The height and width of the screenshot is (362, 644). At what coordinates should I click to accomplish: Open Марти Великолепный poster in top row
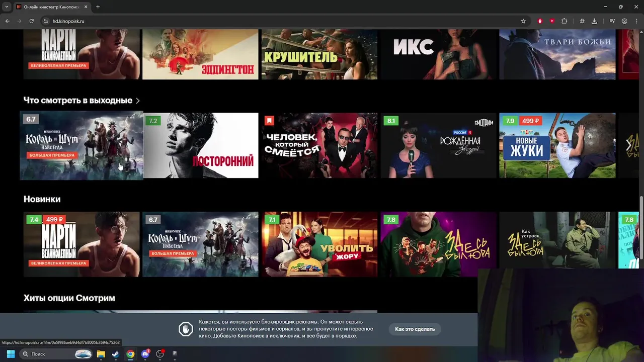82,54
